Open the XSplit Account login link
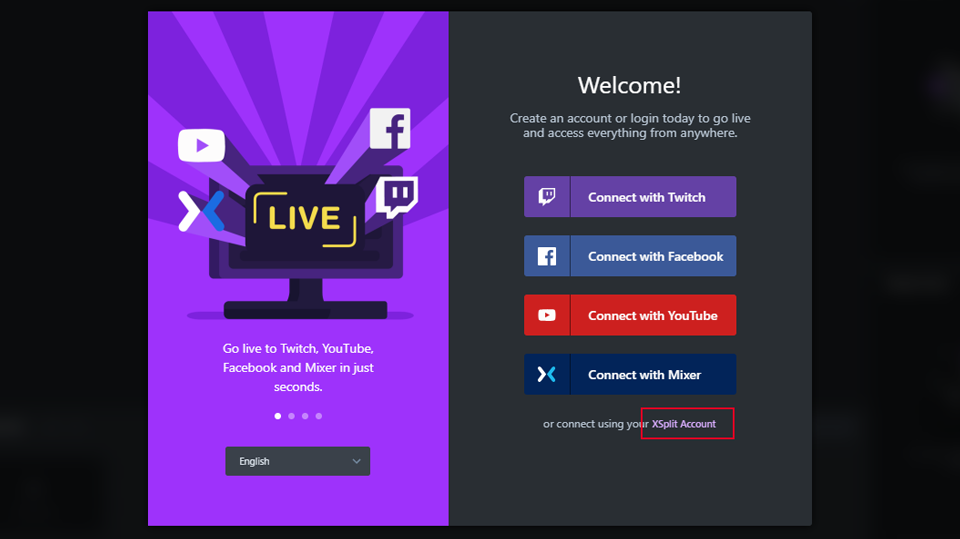Image resolution: width=960 pixels, height=539 pixels. pos(683,424)
